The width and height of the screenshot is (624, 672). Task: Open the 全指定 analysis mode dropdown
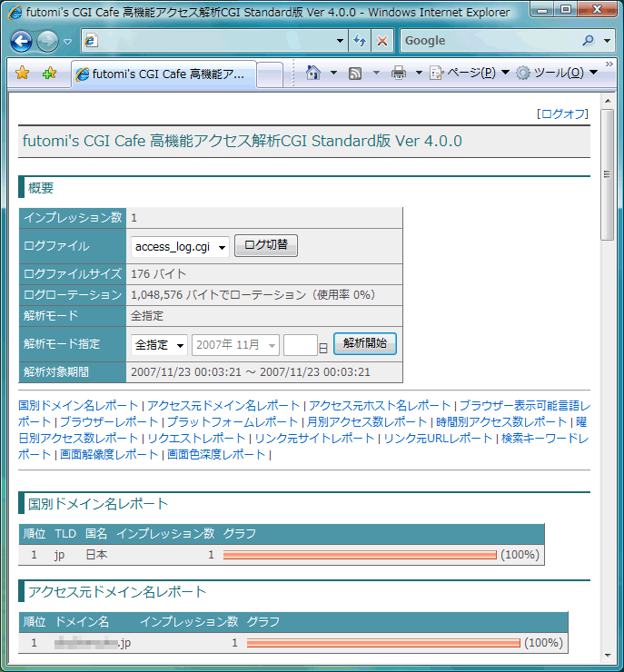(x=159, y=345)
